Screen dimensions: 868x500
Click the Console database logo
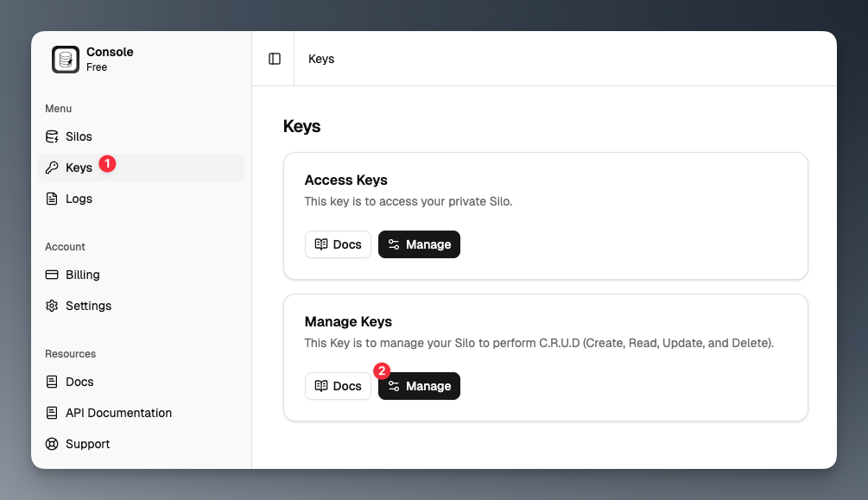[x=65, y=59]
